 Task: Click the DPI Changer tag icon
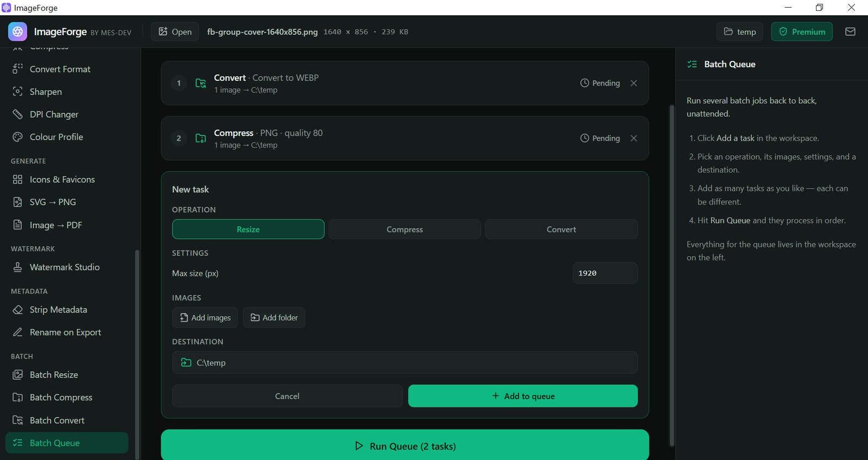coord(18,114)
